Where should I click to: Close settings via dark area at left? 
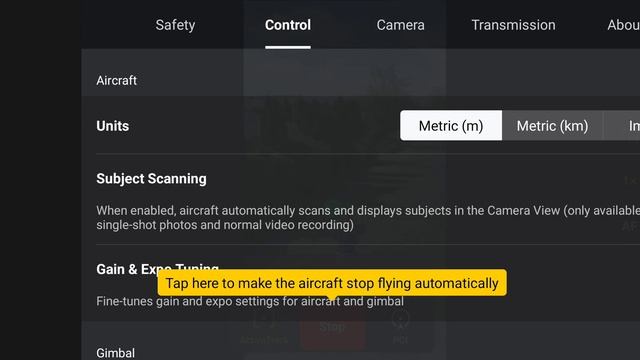40,180
